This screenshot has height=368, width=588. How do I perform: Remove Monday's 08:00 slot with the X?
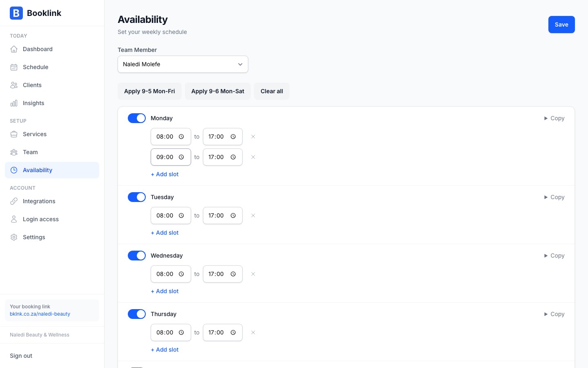(x=253, y=137)
